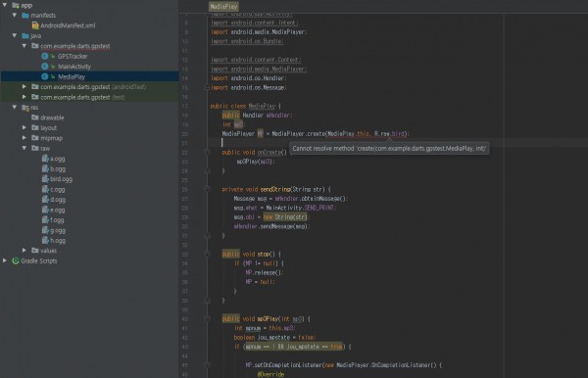Select the drawable folder label
This screenshot has width=588, height=378.
coord(52,118)
